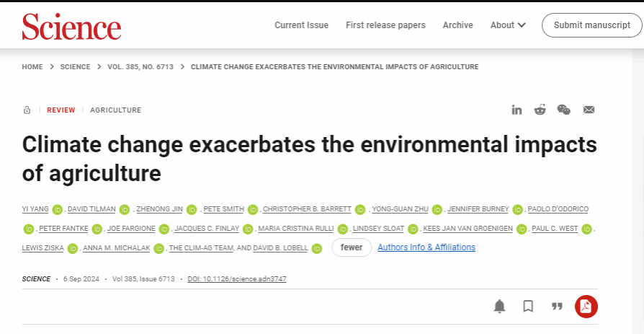The height and width of the screenshot is (334, 644).
Task: Click the alert bell icon
Action: tap(499, 307)
